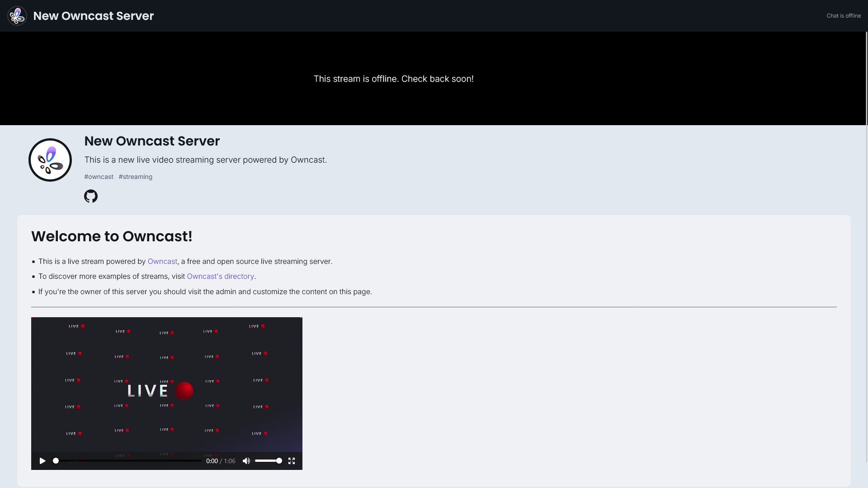Click the Chat is offline indicator
Viewport: 868px width, 488px height.
tap(844, 16)
